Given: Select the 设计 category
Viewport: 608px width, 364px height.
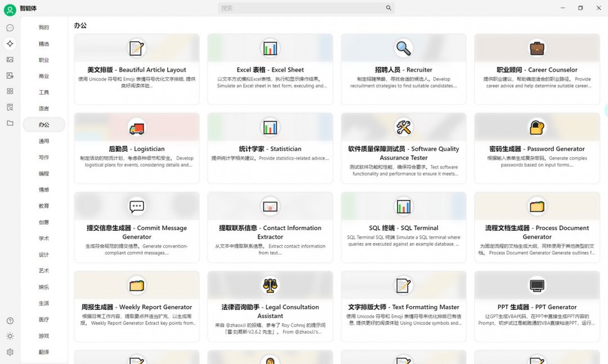Looking at the screenshot, I should point(44,255).
